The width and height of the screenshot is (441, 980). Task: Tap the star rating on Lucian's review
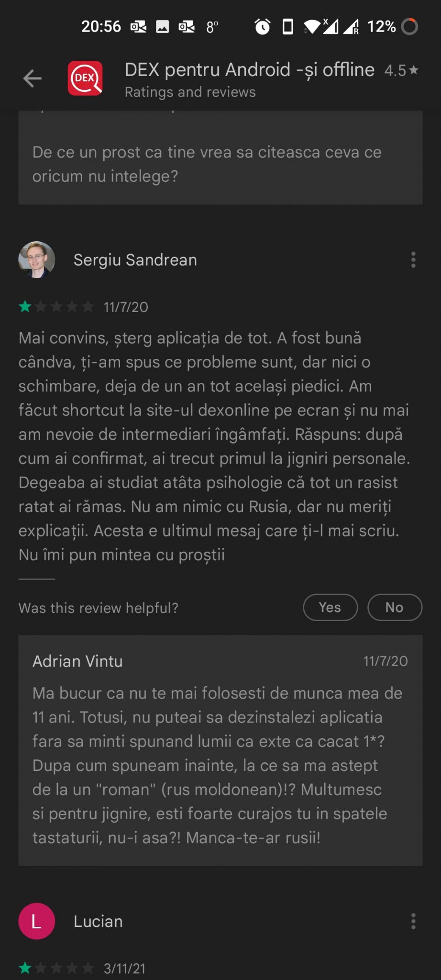pyautogui.click(x=56, y=968)
